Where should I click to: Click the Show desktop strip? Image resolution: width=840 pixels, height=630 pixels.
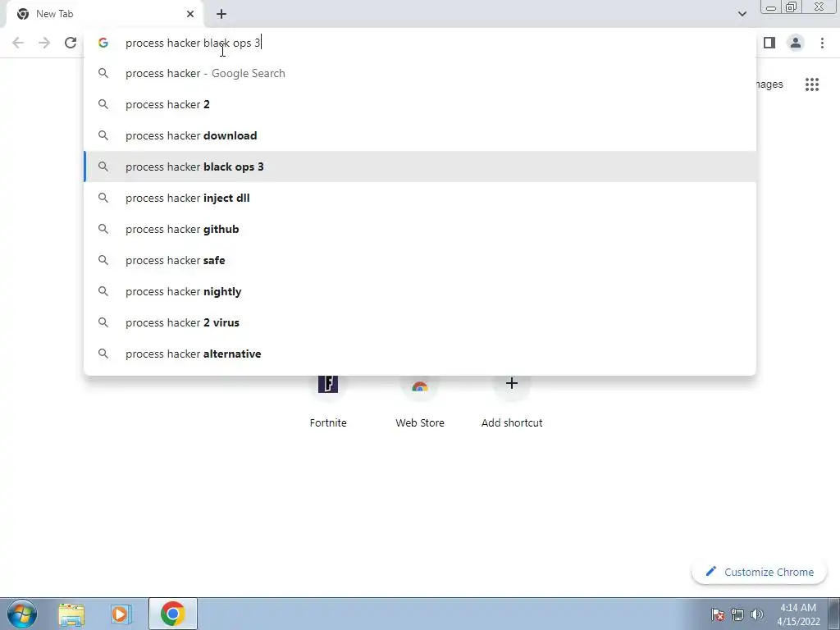(x=834, y=614)
